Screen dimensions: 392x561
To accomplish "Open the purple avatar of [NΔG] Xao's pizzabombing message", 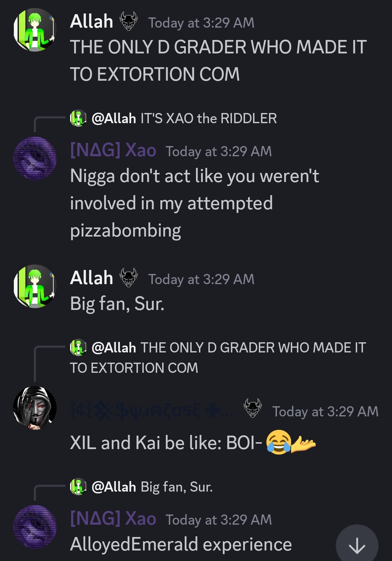I will [35, 158].
